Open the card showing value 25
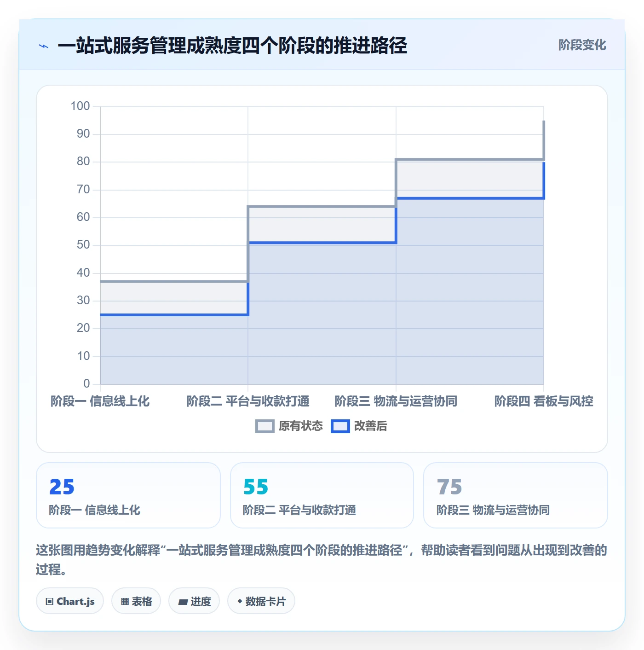Screen dimensions: 644x650 click(x=128, y=495)
